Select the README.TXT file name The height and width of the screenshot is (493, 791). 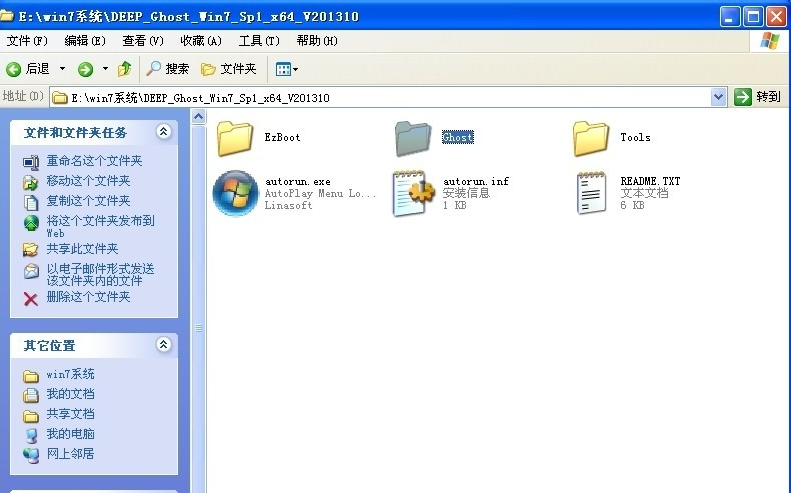point(650,181)
